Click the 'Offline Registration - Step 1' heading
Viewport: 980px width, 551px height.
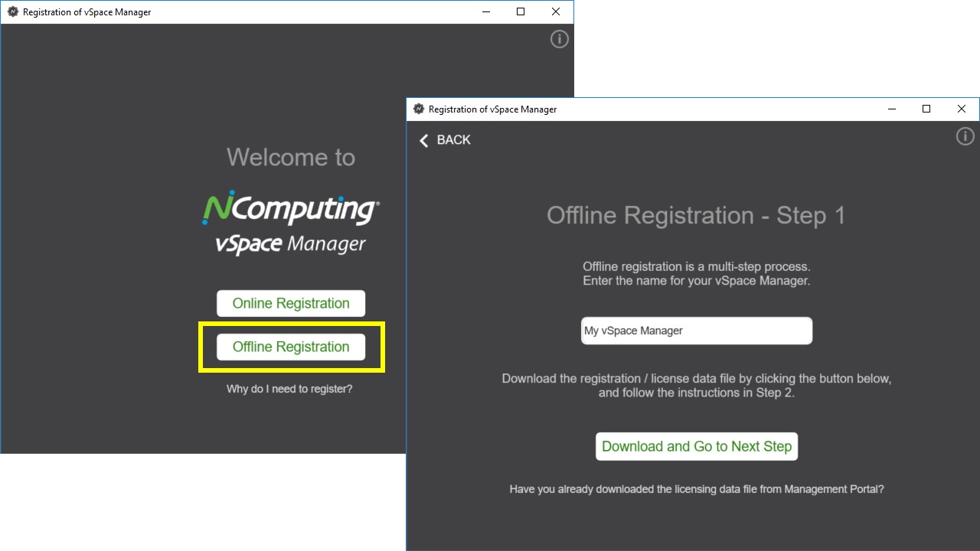coord(696,216)
